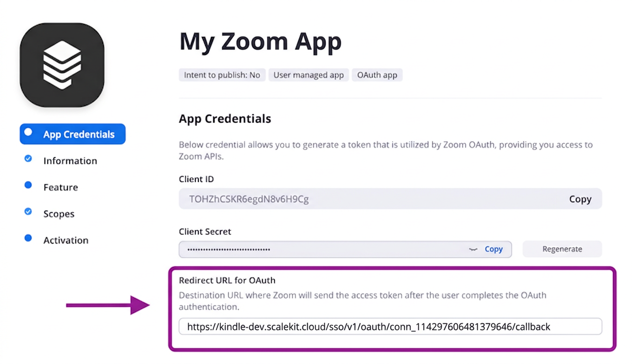Viewport: 632px width, 364px height.
Task: Click the 'Intent to publish: No' badge
Action: pyautogui.click(x=222, y=75)
